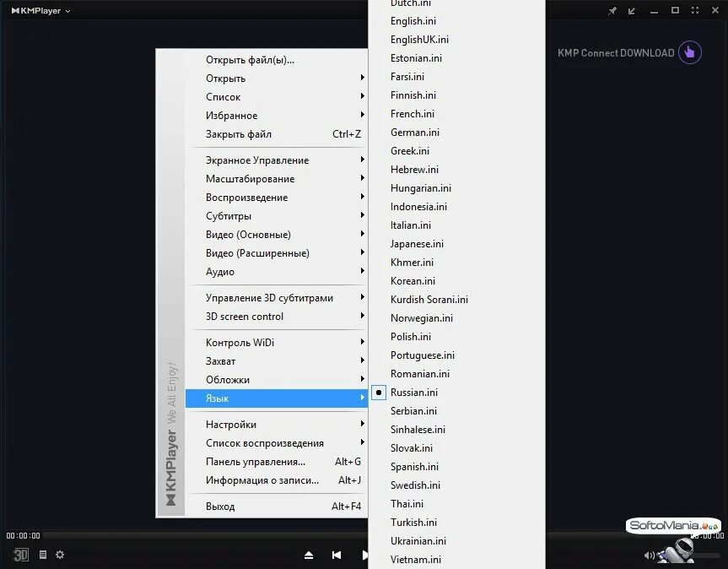The width and height of the screenshot is (728, 569).
Task: Open the KMPlayer logo title menu
Action: point(40,11)
